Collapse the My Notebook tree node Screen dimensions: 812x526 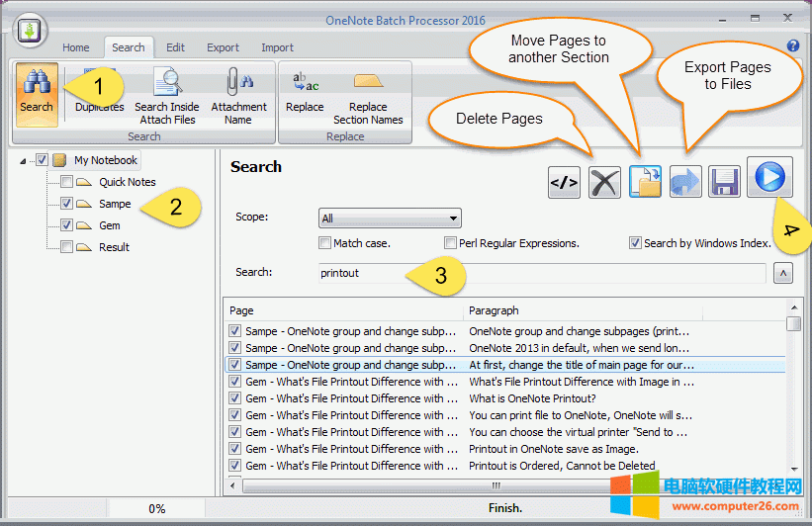tap(23, 161)
